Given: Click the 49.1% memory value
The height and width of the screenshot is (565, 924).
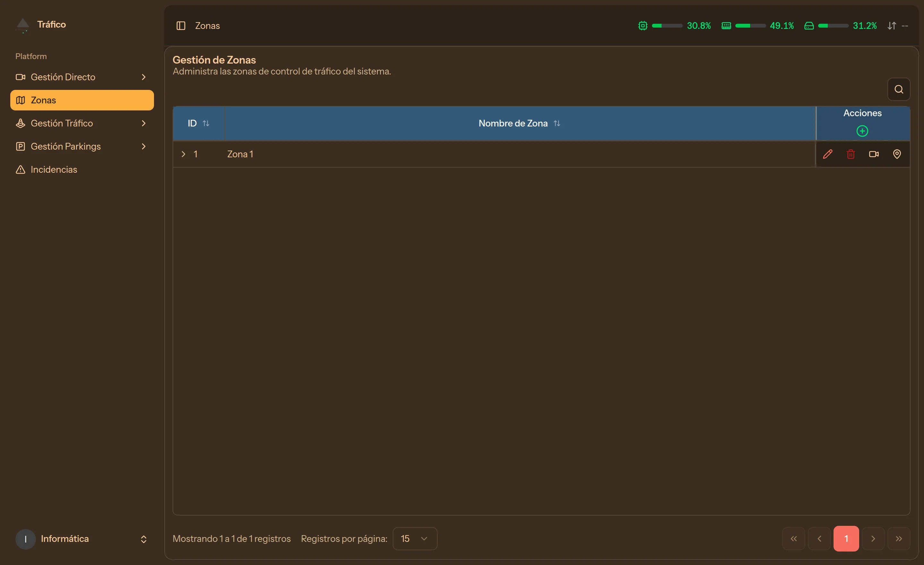Looking at the screenshot, I should (x=782, y=25).
